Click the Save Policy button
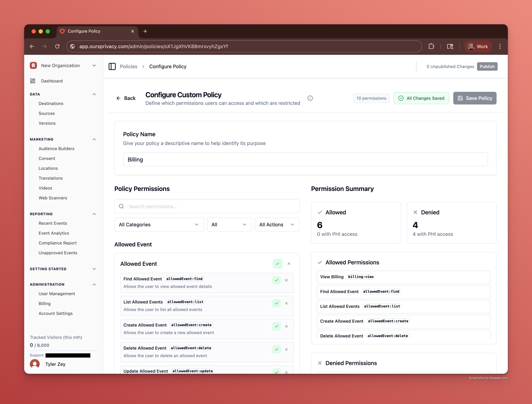 [x=475, y=98]
